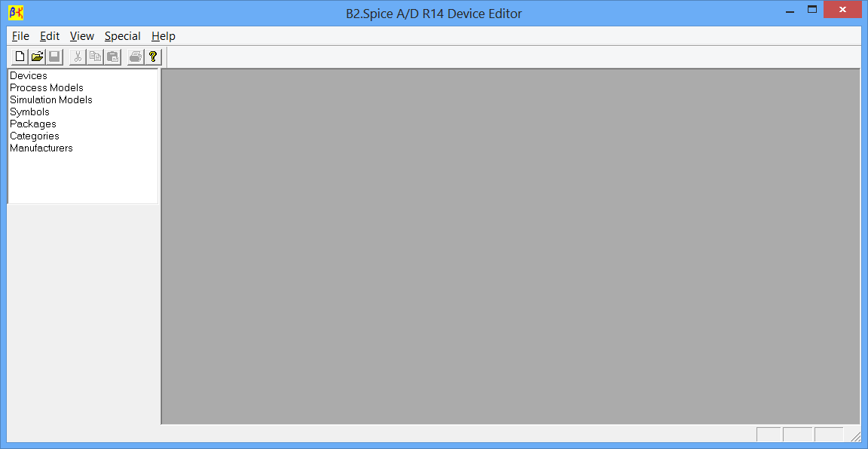Open a file using the folder icon

pos(37,57)
